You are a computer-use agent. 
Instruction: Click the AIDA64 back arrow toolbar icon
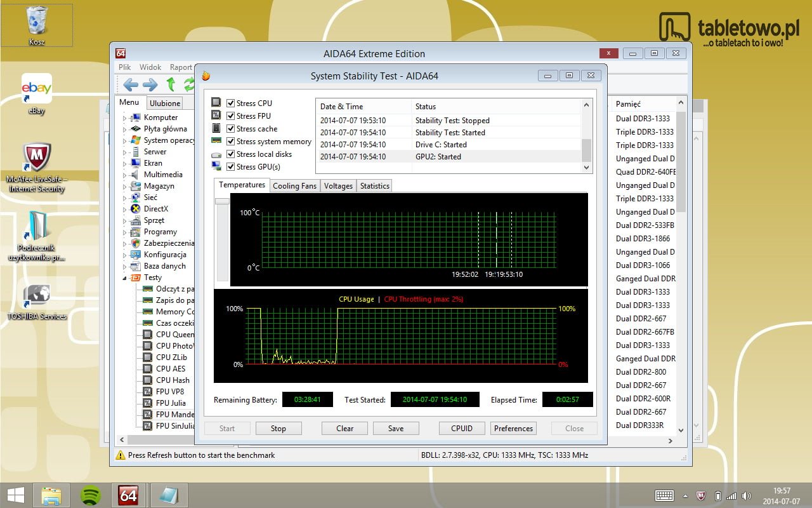[x=131, y=84]
